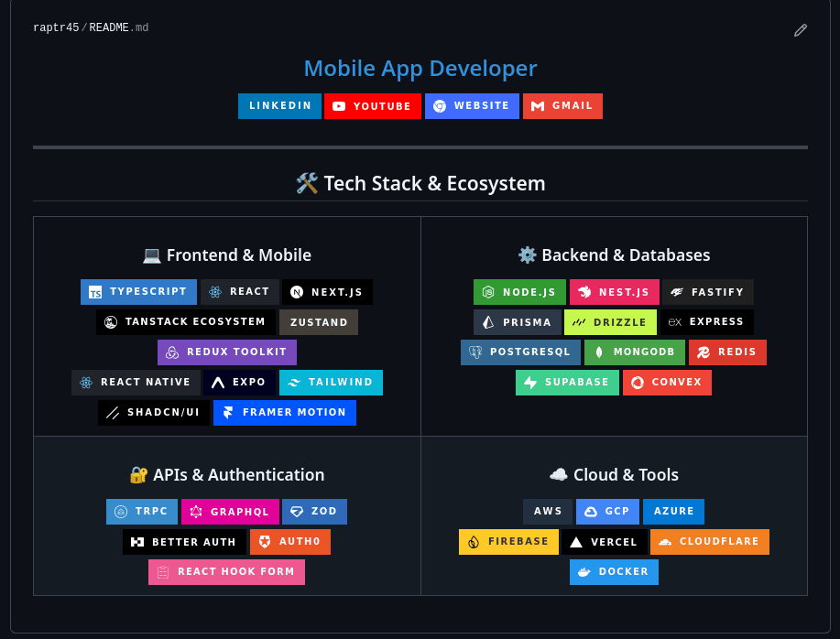Visit the Website badge link
The height and width of the screenshot is (639, 840).
coord(472,106)
